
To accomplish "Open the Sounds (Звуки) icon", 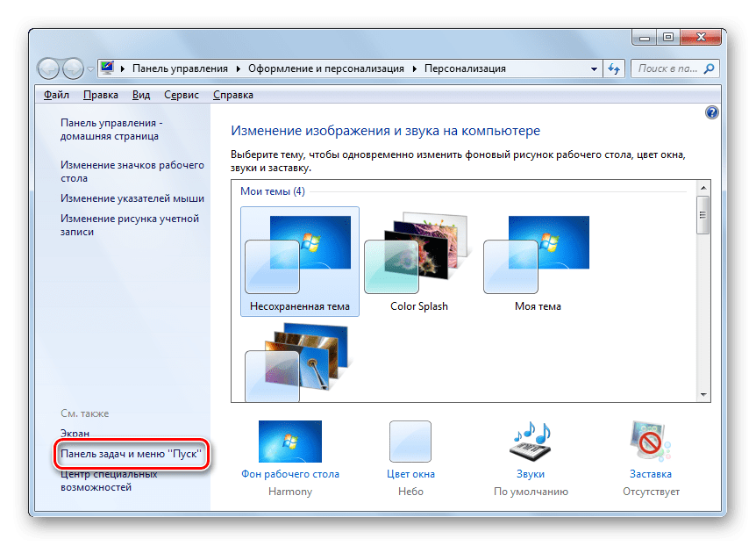I will click(x=531, y=442).
